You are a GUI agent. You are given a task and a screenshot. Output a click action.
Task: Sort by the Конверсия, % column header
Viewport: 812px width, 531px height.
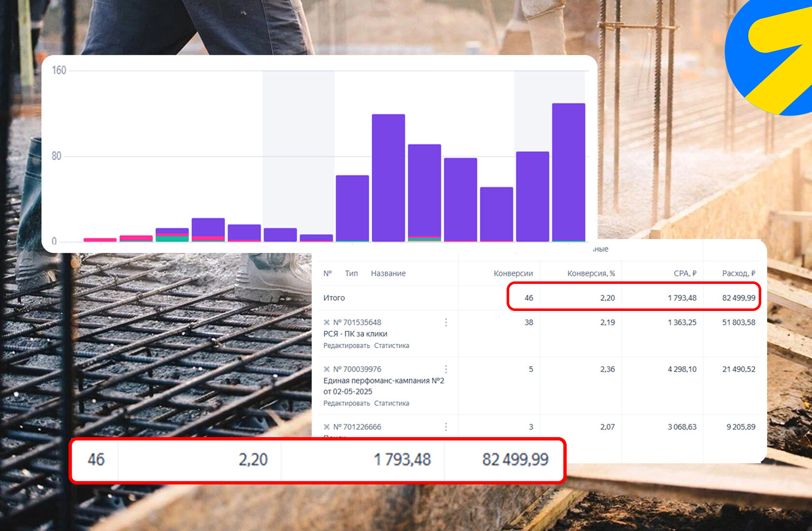click(x=591, y=273)
